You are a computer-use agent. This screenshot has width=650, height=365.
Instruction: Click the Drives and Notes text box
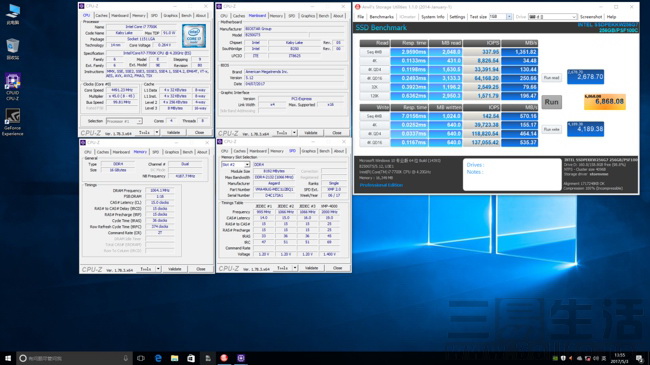pyautogui.click(x=512, y=174)
